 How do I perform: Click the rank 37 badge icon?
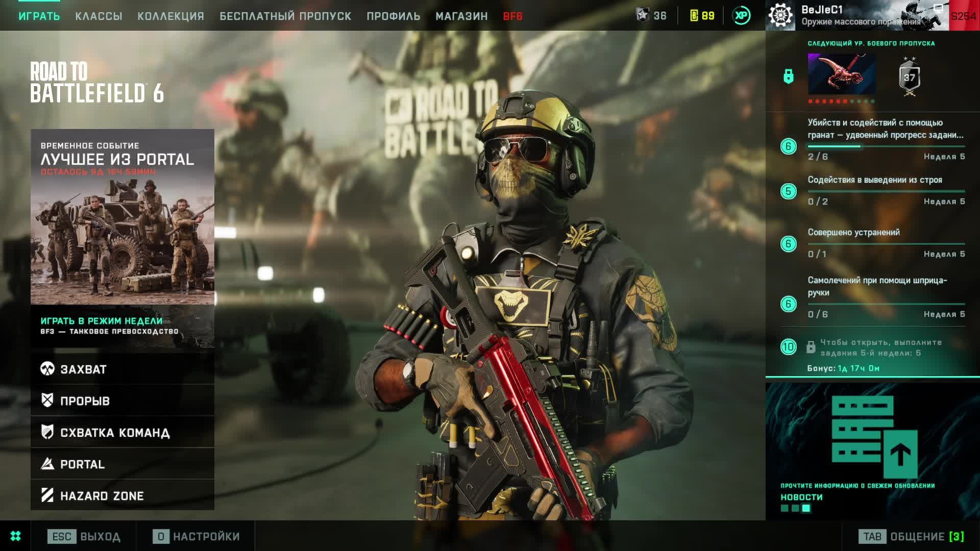pyautogui.click(x=909, y=78)
